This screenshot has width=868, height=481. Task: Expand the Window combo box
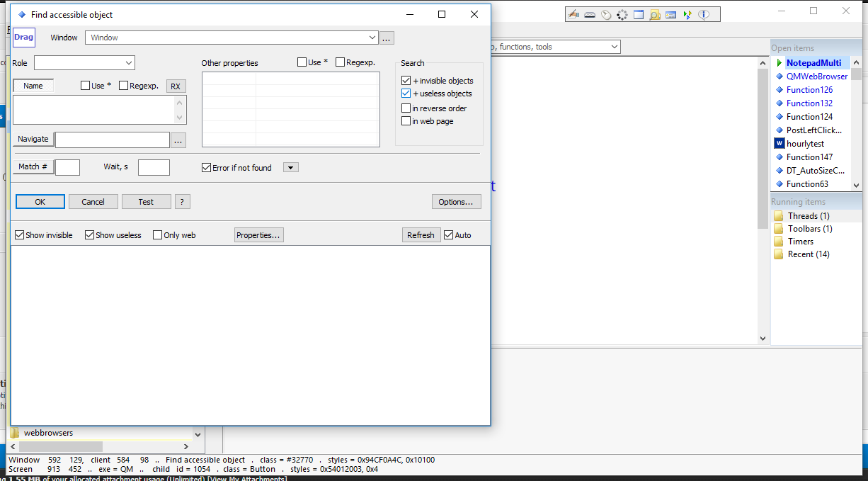372,38
